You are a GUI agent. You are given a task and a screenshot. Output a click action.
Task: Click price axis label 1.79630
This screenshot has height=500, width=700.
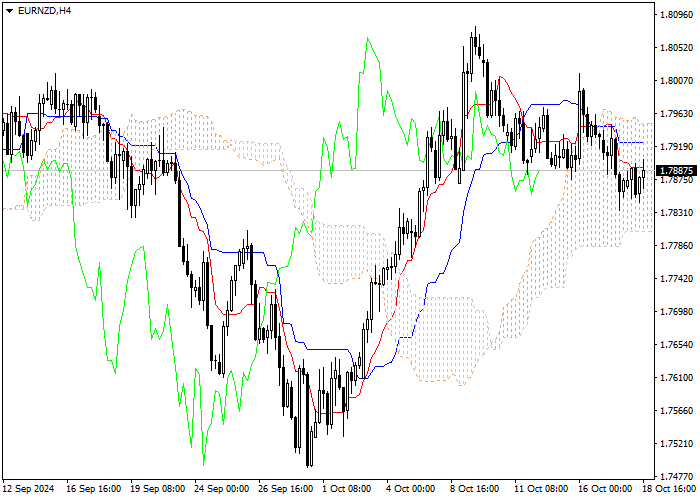click(676, 114)
